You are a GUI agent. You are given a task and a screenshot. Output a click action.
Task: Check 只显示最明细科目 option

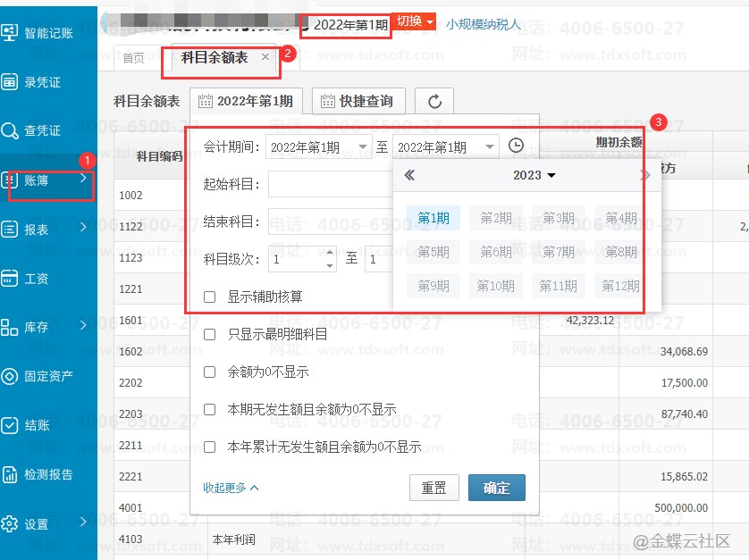coord(210,335)
